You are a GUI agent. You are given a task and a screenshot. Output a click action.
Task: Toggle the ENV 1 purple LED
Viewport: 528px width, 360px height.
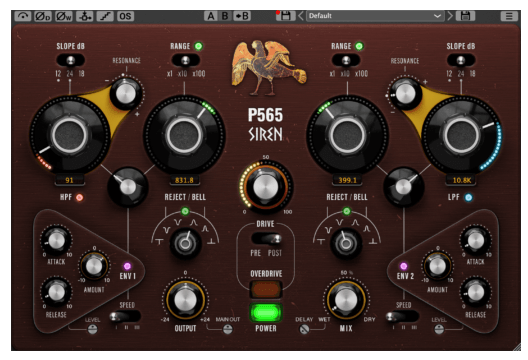[x=127, y=266]
